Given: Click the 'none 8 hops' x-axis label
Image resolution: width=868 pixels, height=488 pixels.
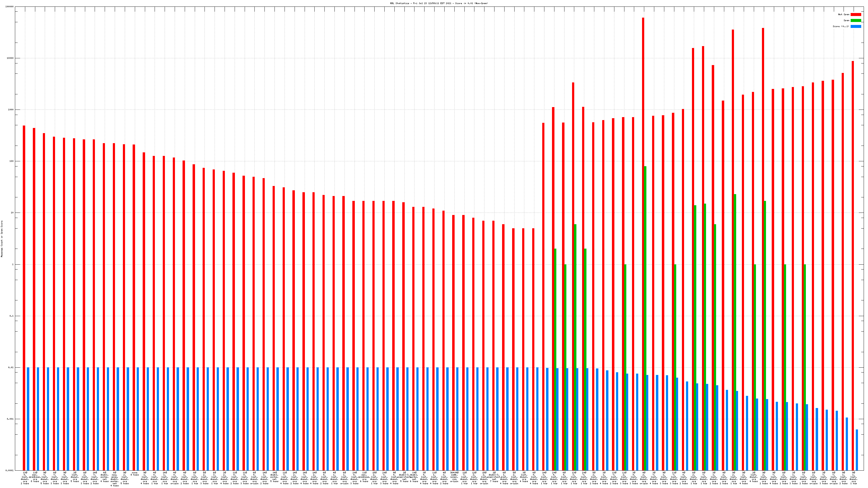Looking at the screenshot, I should click(135, 474).
